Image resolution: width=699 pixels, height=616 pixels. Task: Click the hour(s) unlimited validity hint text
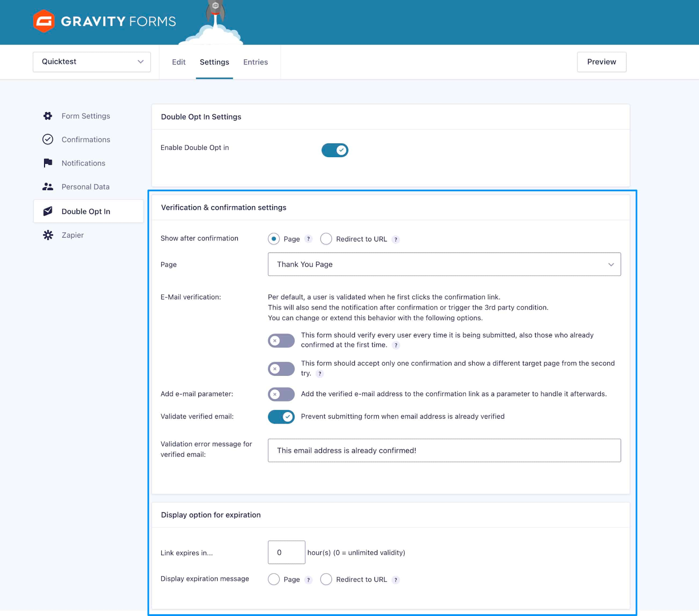tap(356, 553)
